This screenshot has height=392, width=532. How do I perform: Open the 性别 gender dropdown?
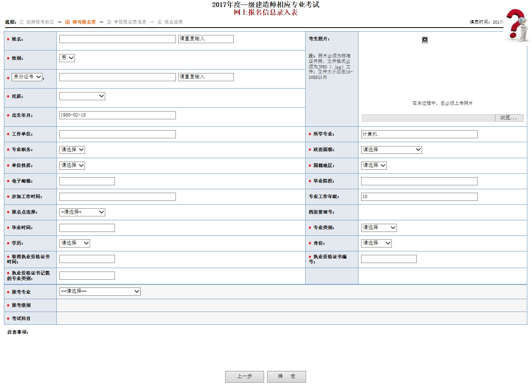pos(67,58)
